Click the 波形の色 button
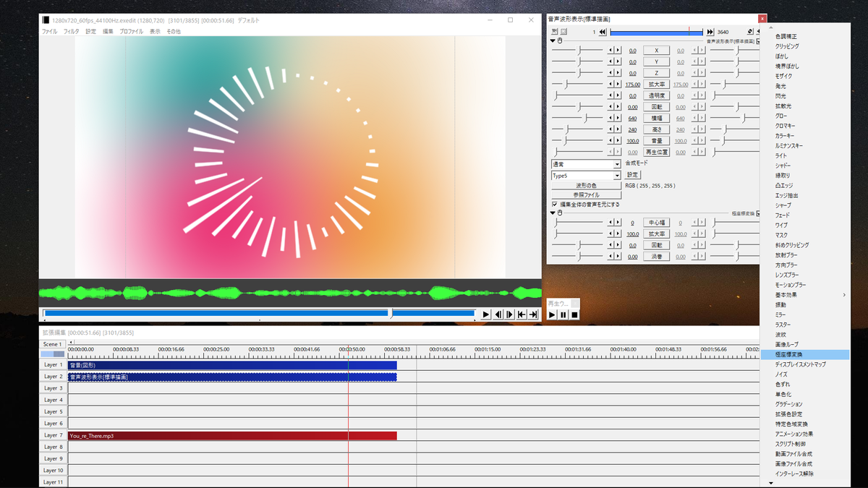This screenshot has width=868, height=488. 585,186
